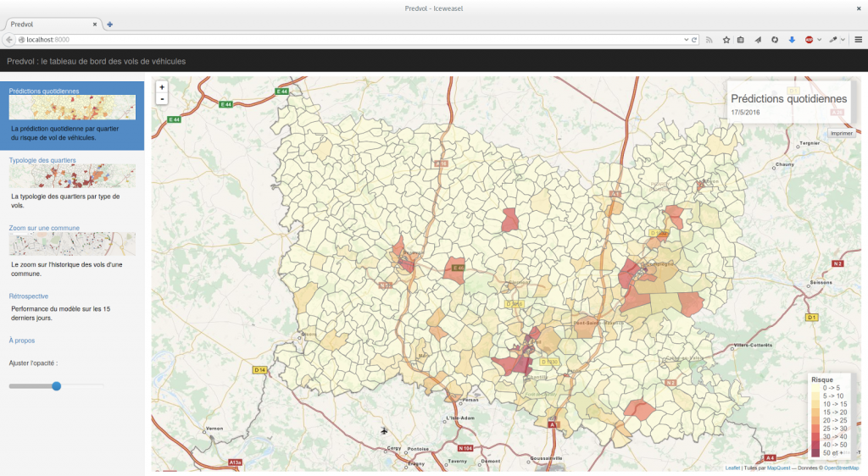
Task: Click the RSS feed subscribe icon
Action: [x=709, y=40]
